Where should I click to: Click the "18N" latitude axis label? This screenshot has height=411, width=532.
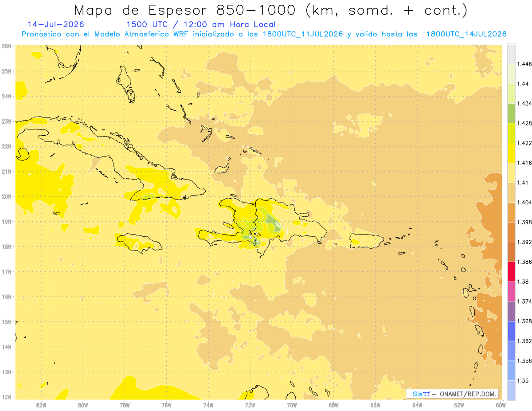(7, 247)
